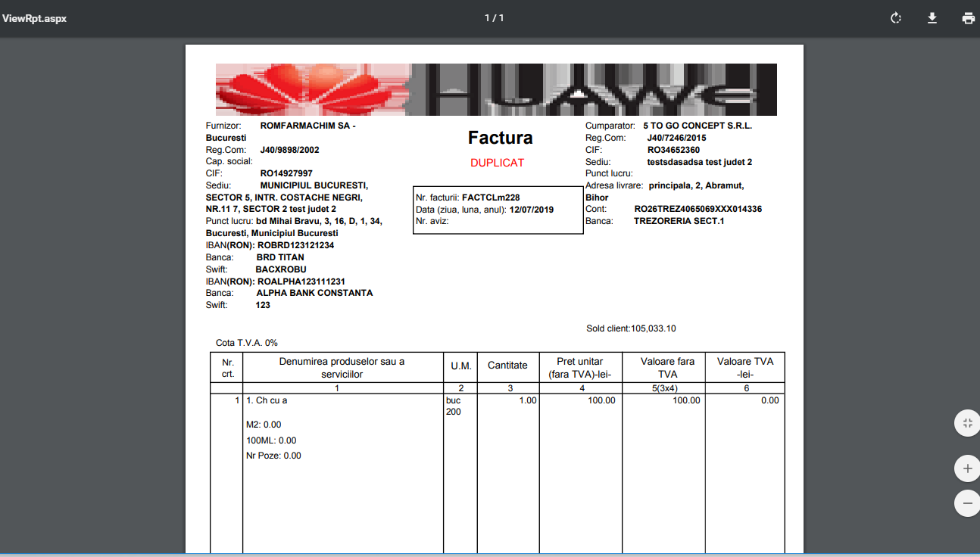This screenshot has height=557, width=980.
Task: Click the invoice date 12/07/2019
Action: 532,210
